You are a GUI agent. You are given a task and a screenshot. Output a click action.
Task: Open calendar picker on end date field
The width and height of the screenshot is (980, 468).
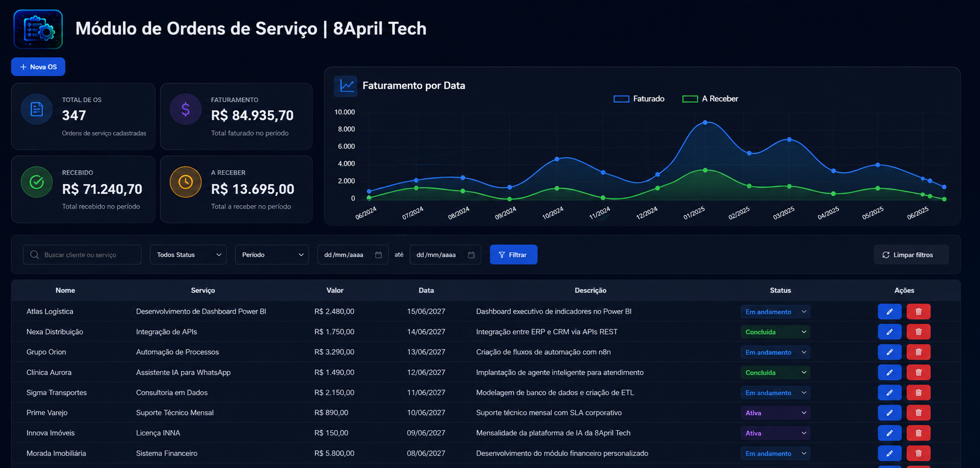(x=471, y=255)
